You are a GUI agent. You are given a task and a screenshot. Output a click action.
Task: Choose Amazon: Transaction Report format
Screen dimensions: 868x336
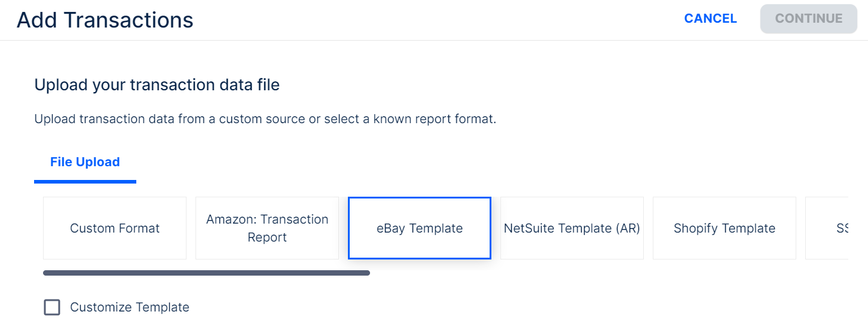click(267, 228)
